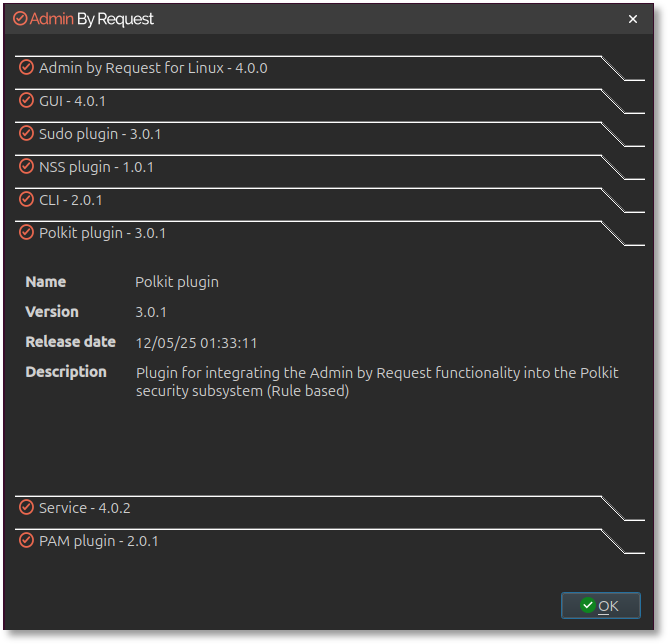Click the checkmark icon beside Sudo plugin
Viewport: 668px width, 644px height.
26,134
